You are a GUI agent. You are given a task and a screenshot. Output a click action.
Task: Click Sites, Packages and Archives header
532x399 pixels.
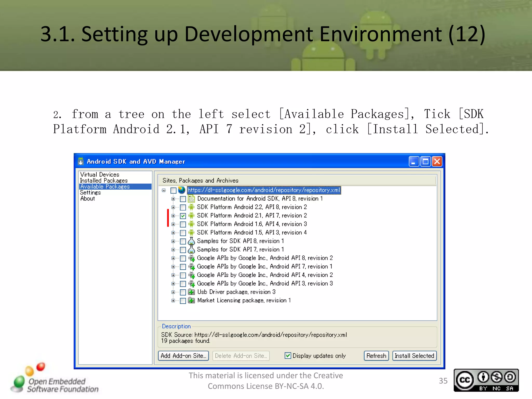click(x=297, y=180)
